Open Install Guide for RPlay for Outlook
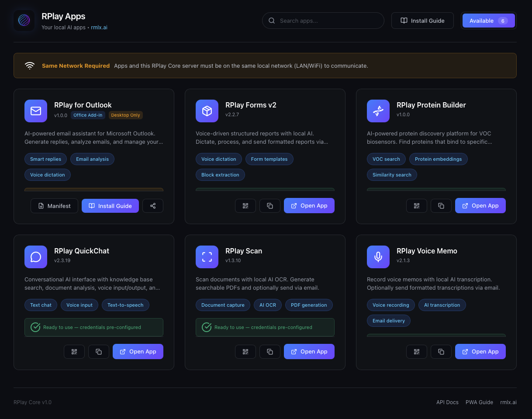 click(x=110, y=206)
